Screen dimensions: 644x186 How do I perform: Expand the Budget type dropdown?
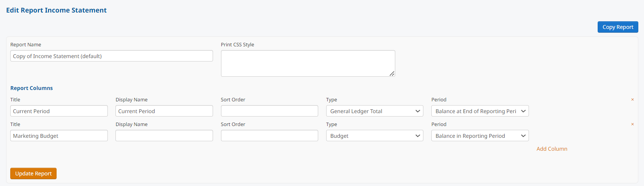pyautogui.click(x=374, y=136)
